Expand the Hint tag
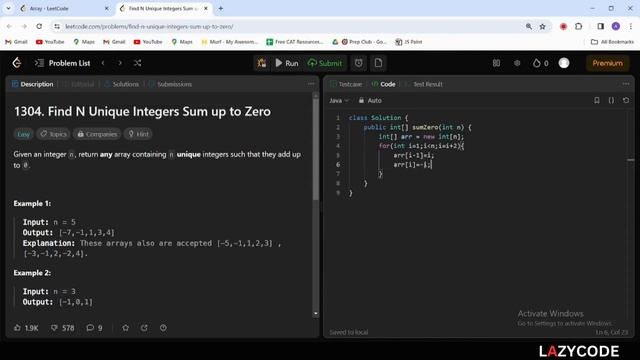This screenshot has height=360, width=640. [x=138, y=134]
